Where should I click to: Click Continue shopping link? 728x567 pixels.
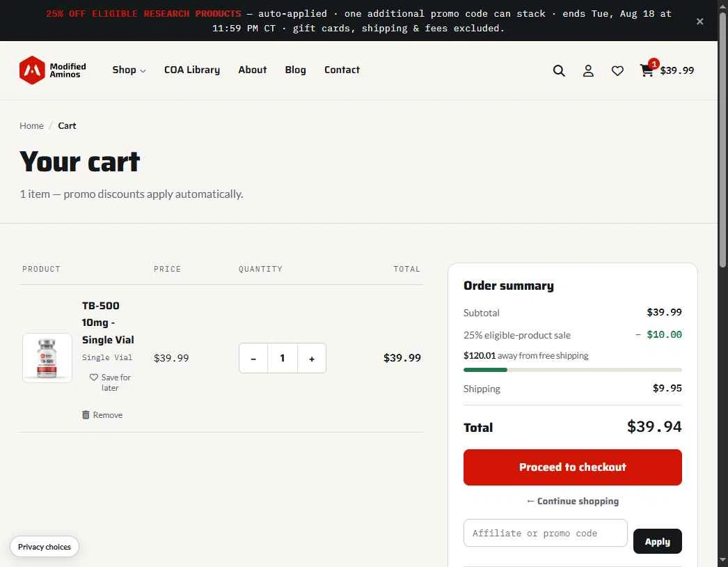click(x=573, y=501)
